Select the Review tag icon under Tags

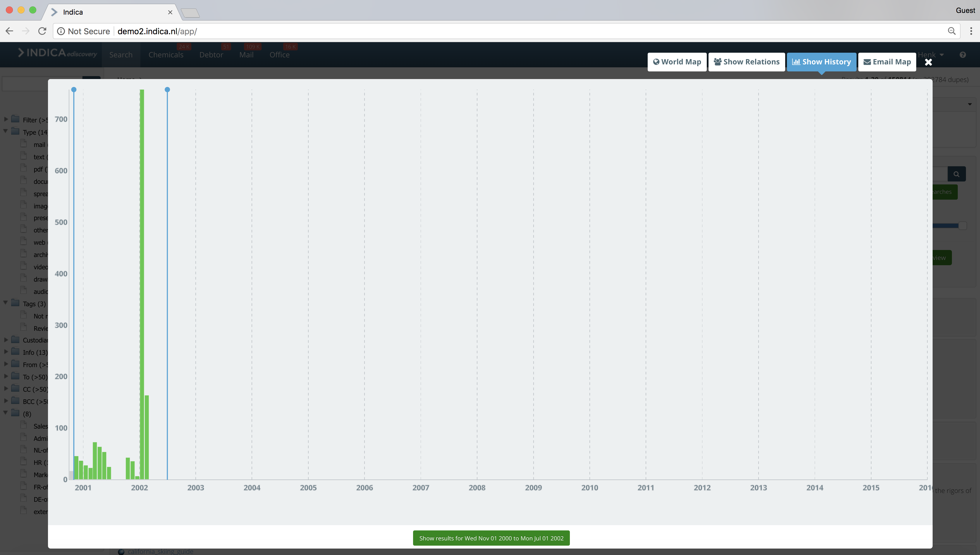pos(24,328)
